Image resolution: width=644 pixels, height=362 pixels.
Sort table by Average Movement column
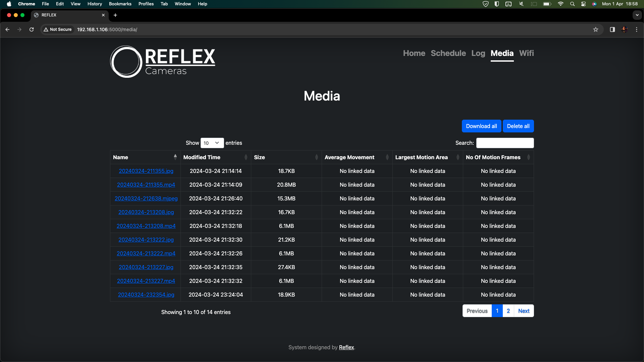click(x=357, y=157)
